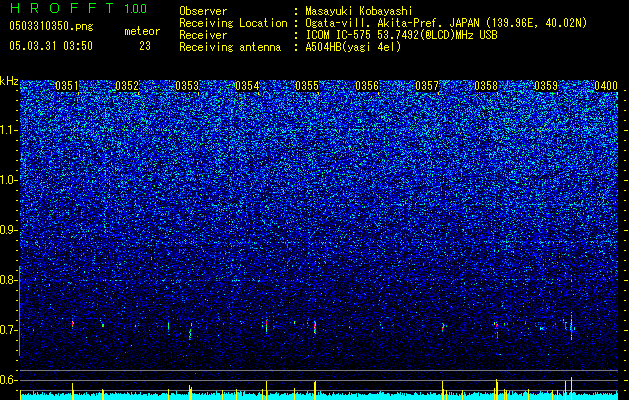
Task: Click the 0357 time marker
Action: [427, 86]
